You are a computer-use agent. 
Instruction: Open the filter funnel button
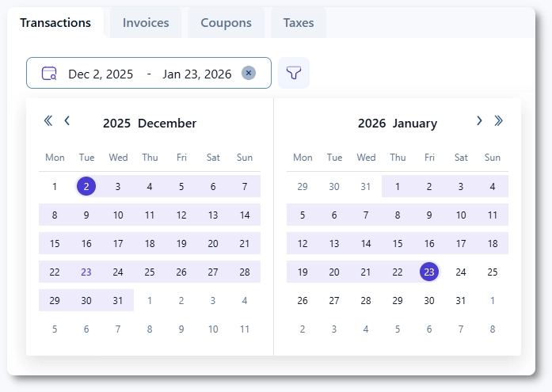294,73
